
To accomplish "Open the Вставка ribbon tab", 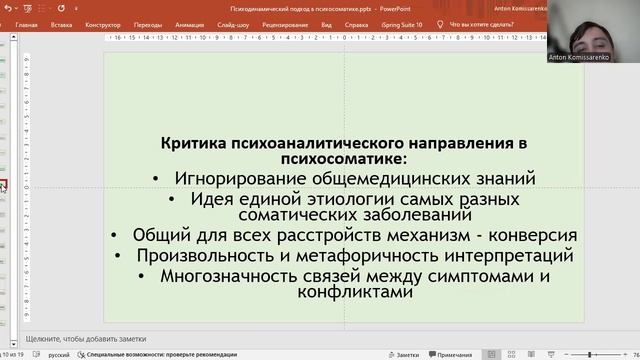I will point(61,25).
